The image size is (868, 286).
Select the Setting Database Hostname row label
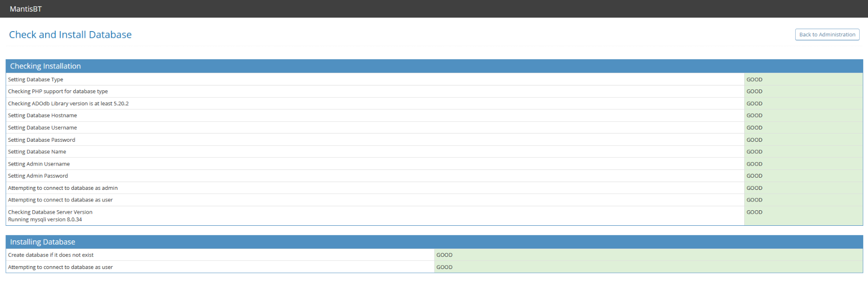coord(42,116)
